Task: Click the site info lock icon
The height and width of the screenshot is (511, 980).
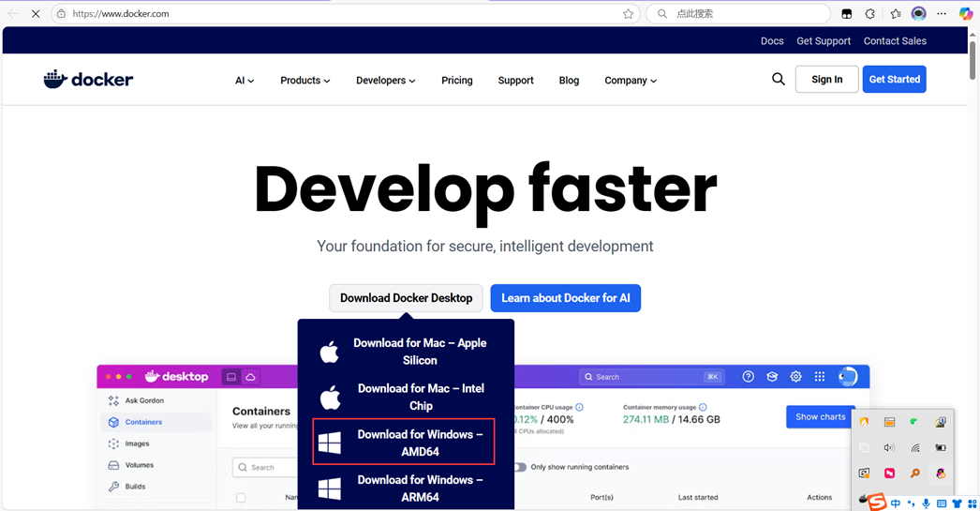Action: [x=61, y=14]
